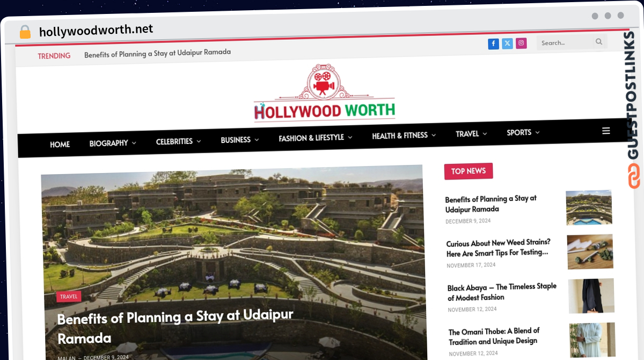Viewport: 644px width, 360px height.
Task: Click the Travel category tag on featured post
Action: tap(69, 296)
